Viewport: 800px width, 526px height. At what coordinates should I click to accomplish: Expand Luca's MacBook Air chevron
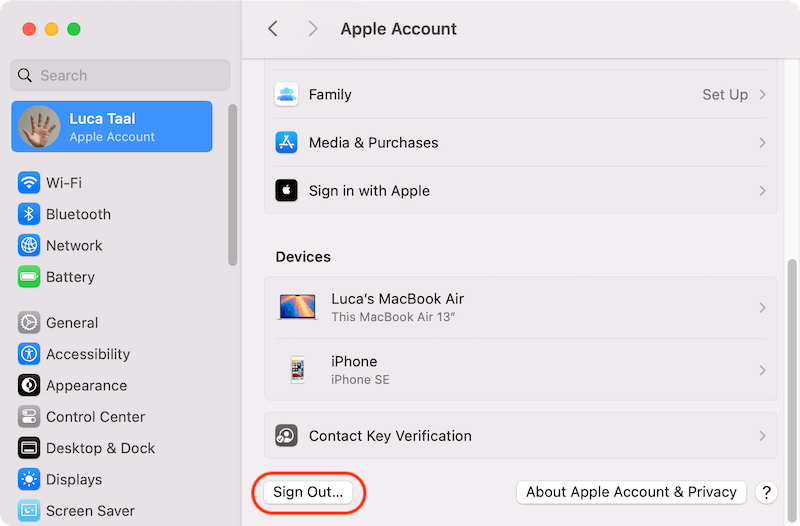point(762,307)
